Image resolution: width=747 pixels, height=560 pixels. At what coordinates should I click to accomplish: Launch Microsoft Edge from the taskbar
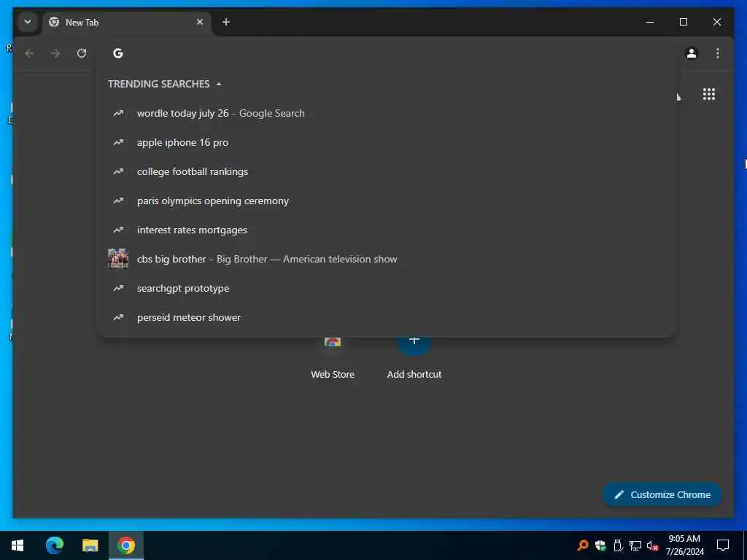(x=54, y=545)
